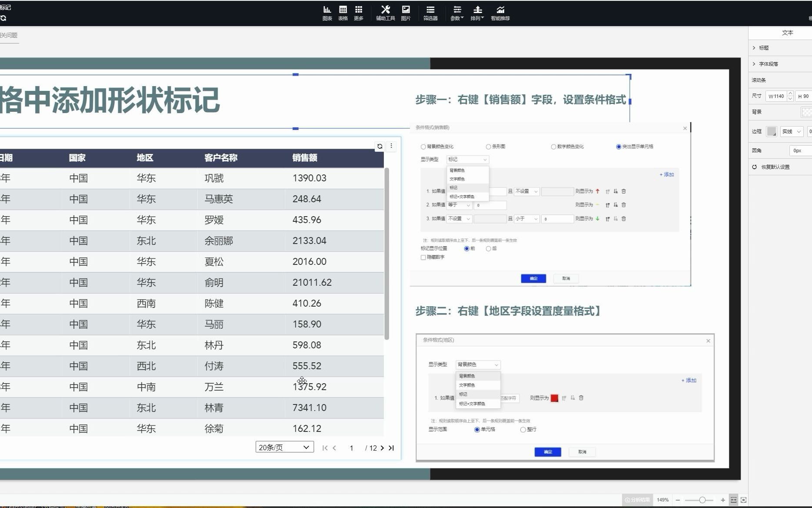Image resolution: width=812 pixels, height=508 pixels.
Task: Open the 20条/页 page size dropdown
Action: [285, 447]
